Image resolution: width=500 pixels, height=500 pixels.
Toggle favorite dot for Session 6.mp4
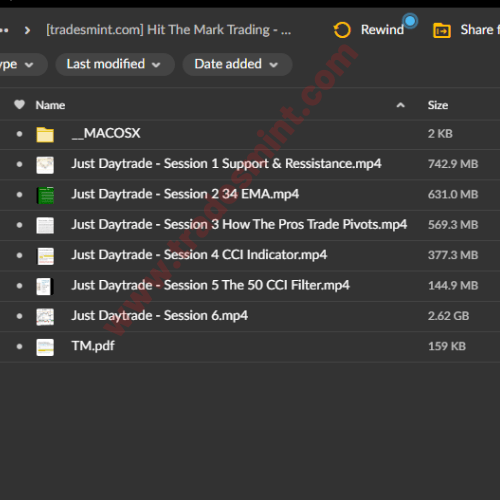pos(19,316)
